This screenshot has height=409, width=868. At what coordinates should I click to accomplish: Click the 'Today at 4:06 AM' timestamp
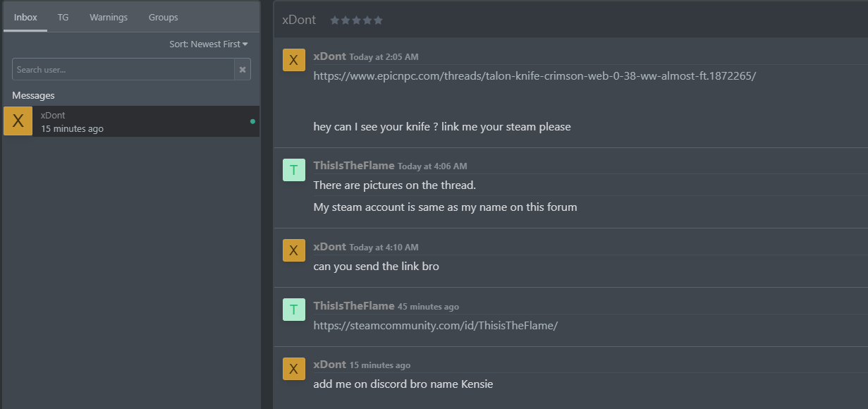432,166
